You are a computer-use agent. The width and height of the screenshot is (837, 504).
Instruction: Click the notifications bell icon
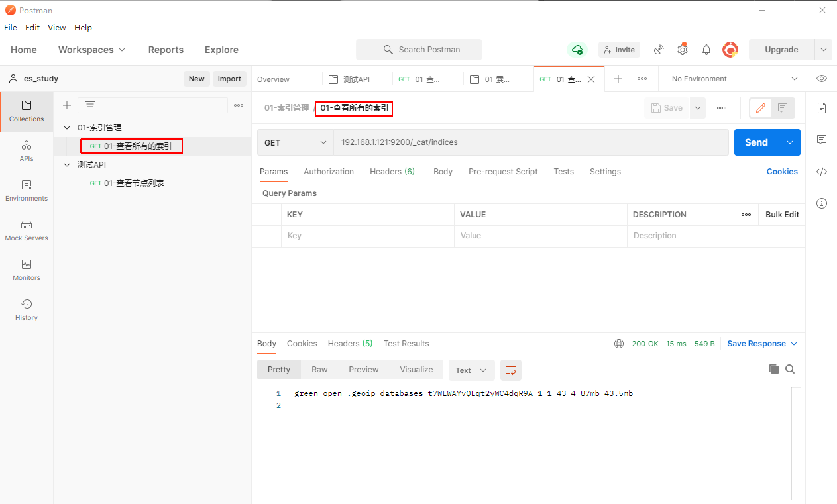point(706,50)
